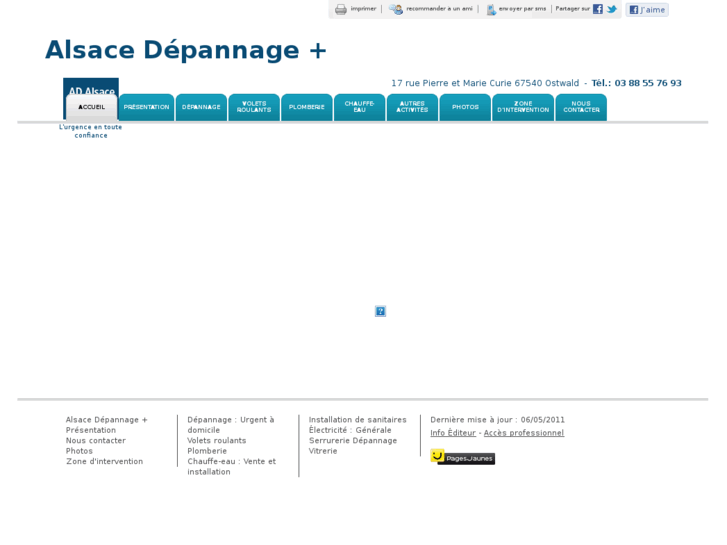727x545 pixels.
Task: Switch to the Dépannage tab
Action: (x=201, y=107)
